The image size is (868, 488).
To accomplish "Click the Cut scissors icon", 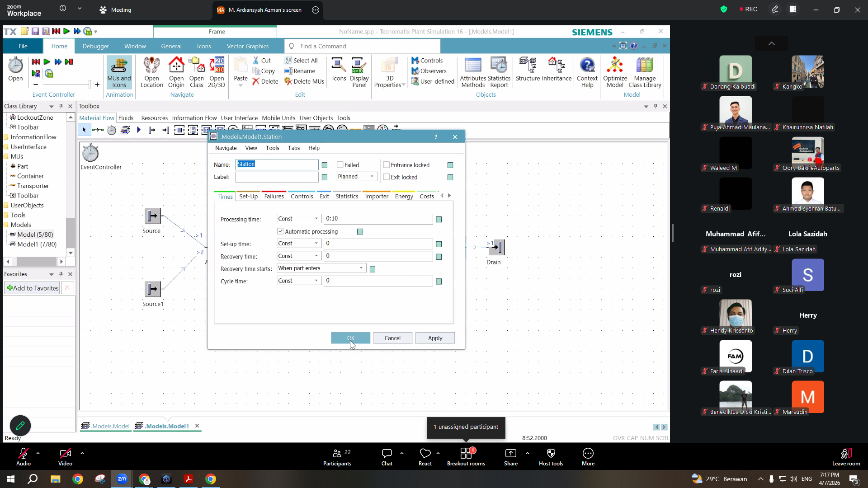I will (x=256, y=61).
